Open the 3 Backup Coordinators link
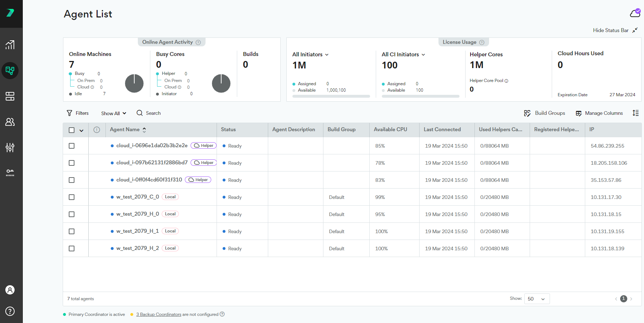Image resolution: width=644 pixels, height=323 pixels. click(159, 314)
